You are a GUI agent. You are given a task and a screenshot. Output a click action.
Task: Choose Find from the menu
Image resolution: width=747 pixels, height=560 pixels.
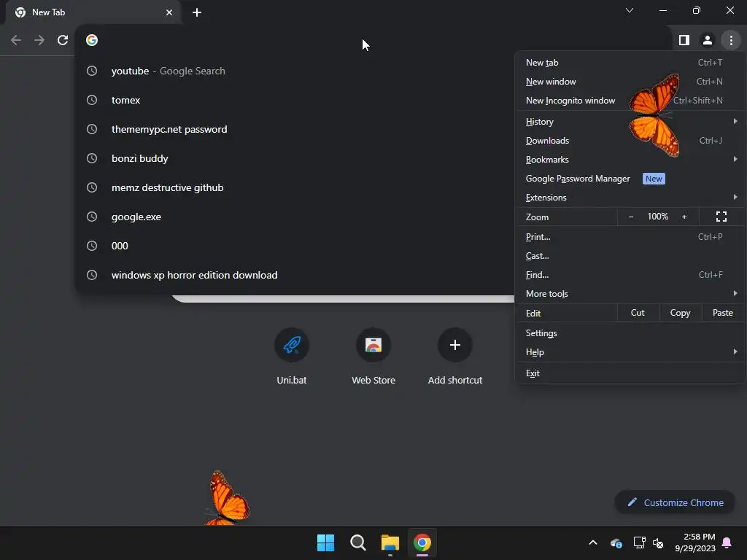(x=630, y=275)
